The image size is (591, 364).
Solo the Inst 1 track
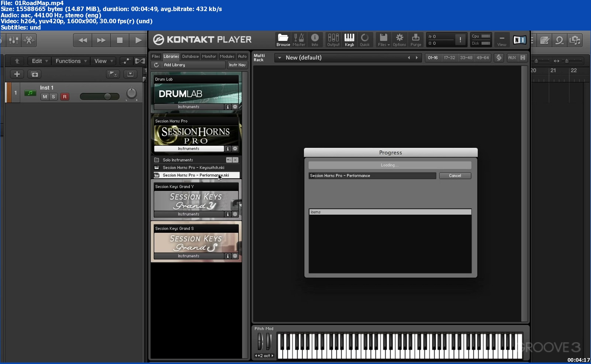pos(53,97)
